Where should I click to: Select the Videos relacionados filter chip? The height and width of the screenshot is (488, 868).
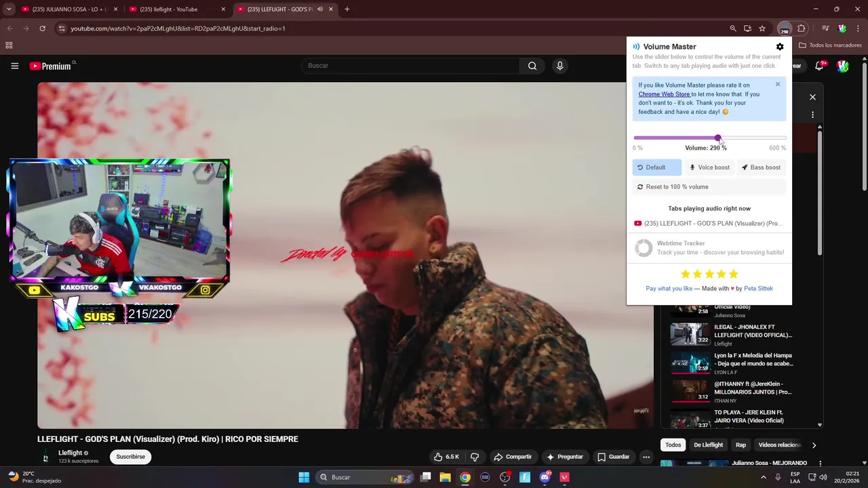780,445
